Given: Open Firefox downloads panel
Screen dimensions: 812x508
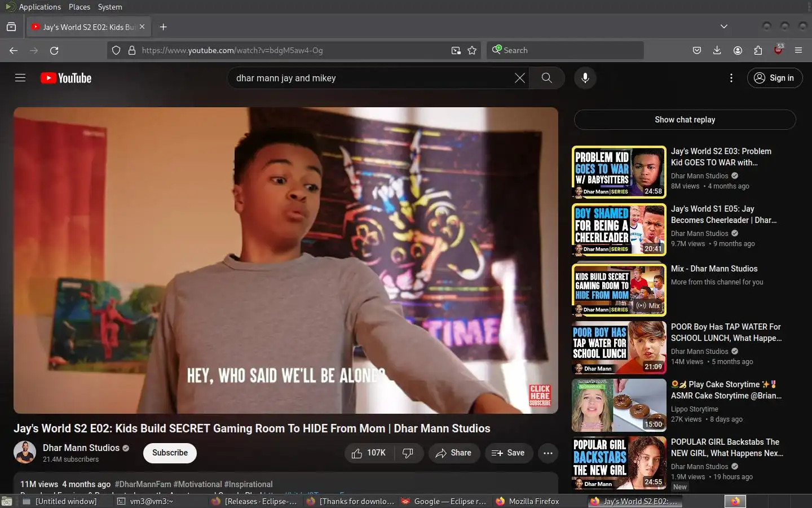Looking at the screenshot, I should [717, 50].
